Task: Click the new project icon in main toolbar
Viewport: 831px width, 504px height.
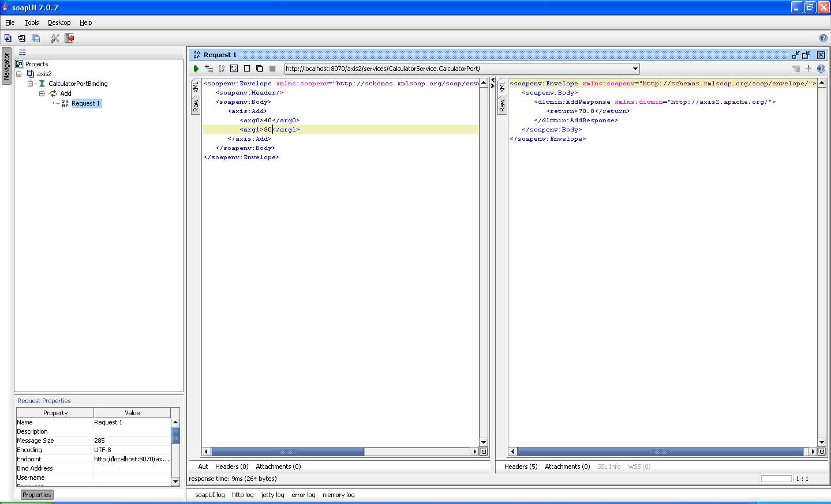Action: click(x=8, y=38)
